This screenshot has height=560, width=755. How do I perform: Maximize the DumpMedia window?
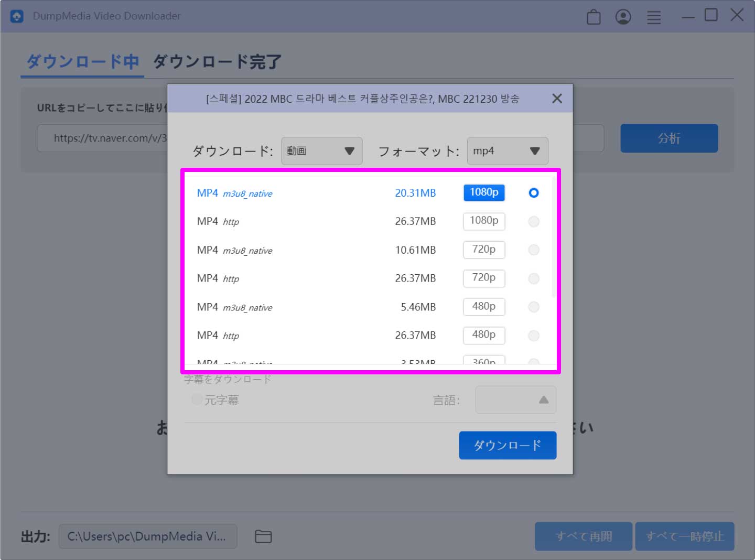[x=711, y=15]
